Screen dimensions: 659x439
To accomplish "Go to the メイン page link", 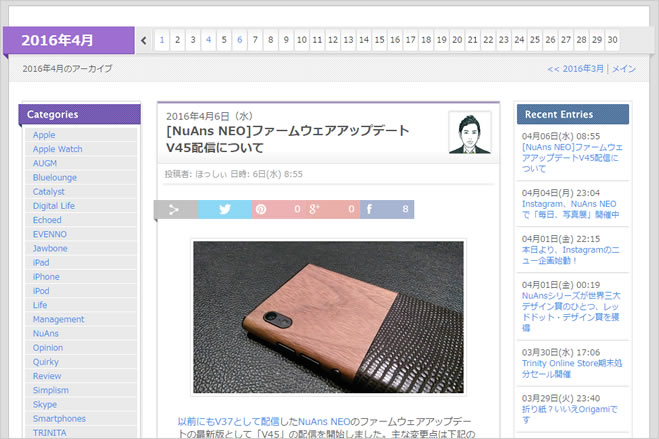I will (x=623, y=68).
